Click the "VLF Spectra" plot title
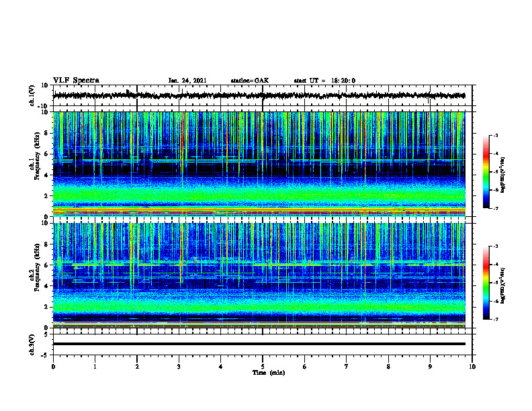 click(x=76, y=81)
